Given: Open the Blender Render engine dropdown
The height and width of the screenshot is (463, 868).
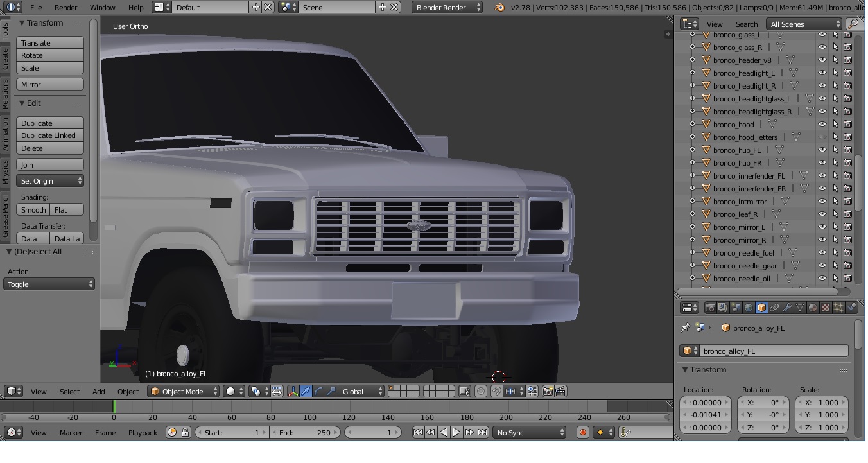Looking at the screenshot, I should click(x=447, y=7).
